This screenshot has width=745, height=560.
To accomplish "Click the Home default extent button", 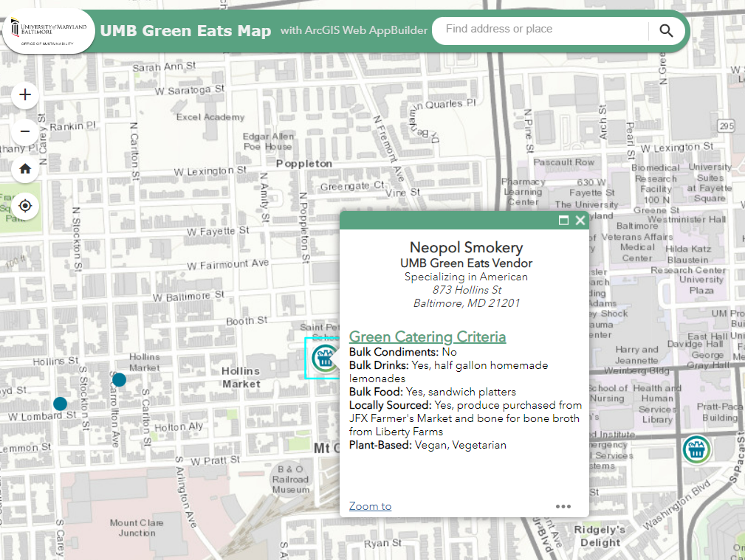I will [25, 169].
